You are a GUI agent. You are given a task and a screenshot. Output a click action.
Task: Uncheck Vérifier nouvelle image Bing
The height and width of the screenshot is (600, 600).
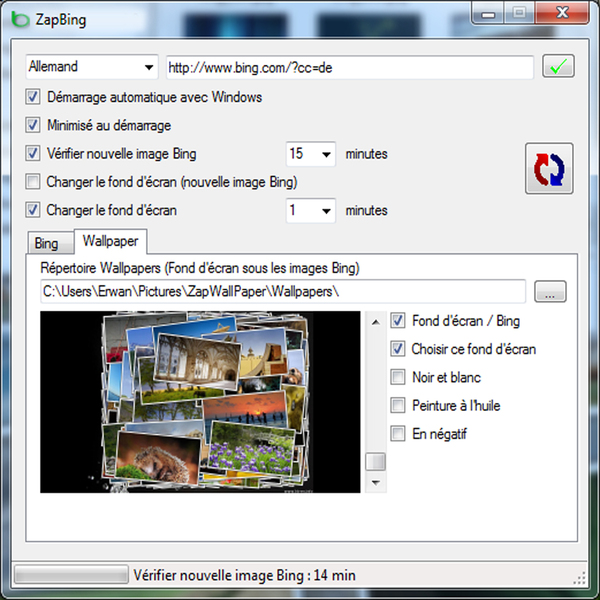pyautogui.click(x=33, y=153)
